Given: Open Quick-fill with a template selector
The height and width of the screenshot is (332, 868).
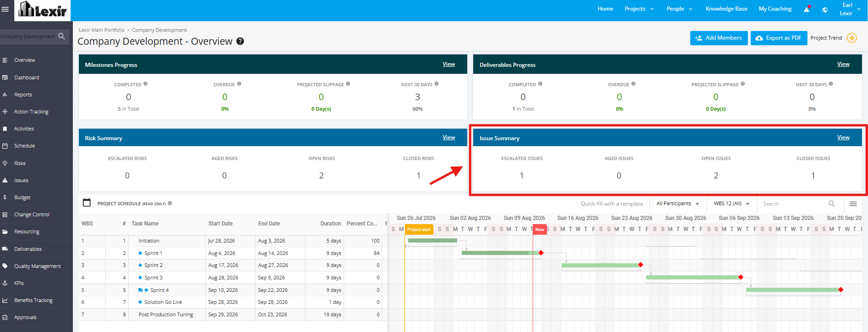Looking at the screenshot, I should (612, 203).
